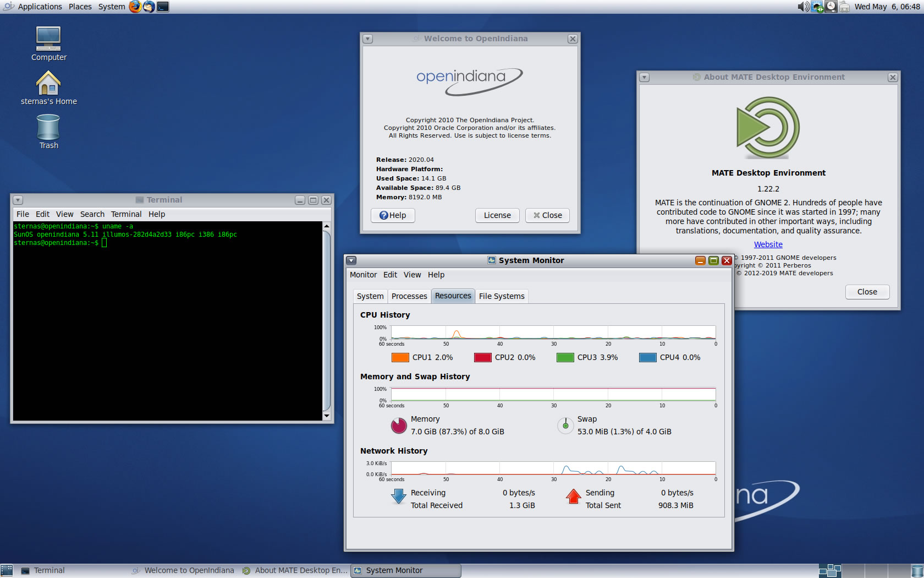Select About MATE Desktop in the taskbar
This screenshot has width=924, height=578.
coord(295,571)
